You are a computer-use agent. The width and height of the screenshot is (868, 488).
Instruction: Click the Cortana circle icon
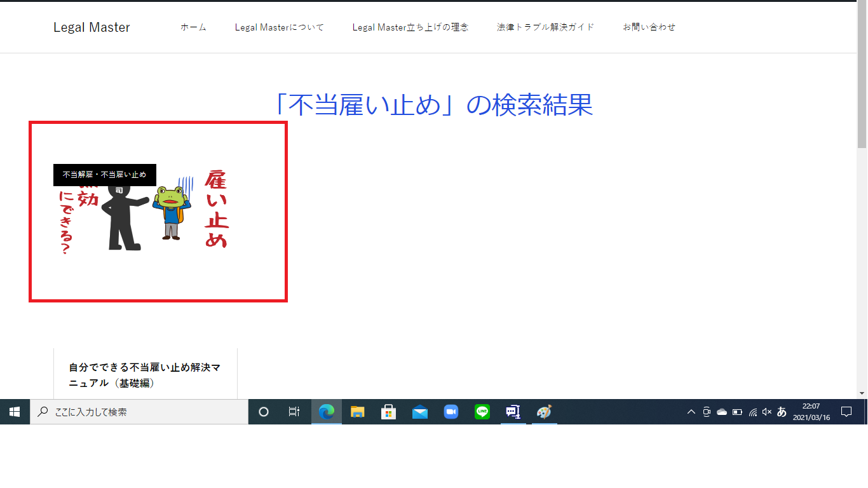[x=264, y=412]
